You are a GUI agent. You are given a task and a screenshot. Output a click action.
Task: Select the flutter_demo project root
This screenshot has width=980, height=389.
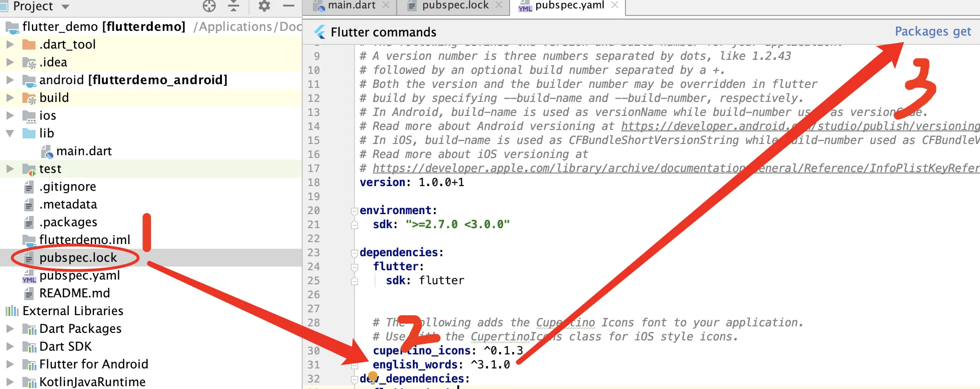tap(104, 27)
